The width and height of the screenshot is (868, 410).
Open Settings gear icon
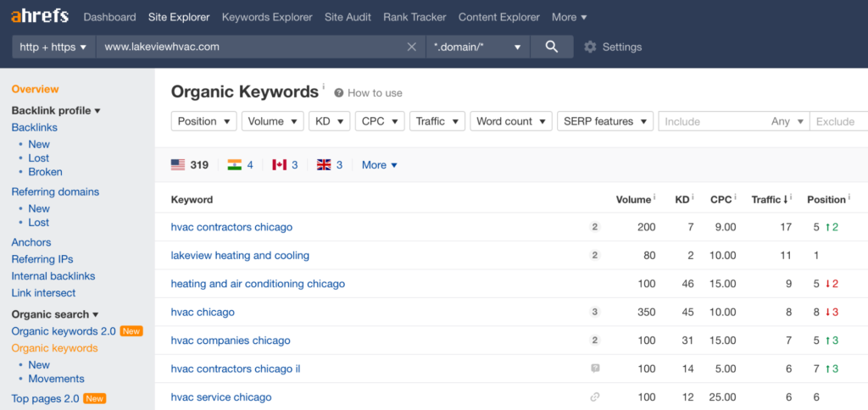(590, 47)
